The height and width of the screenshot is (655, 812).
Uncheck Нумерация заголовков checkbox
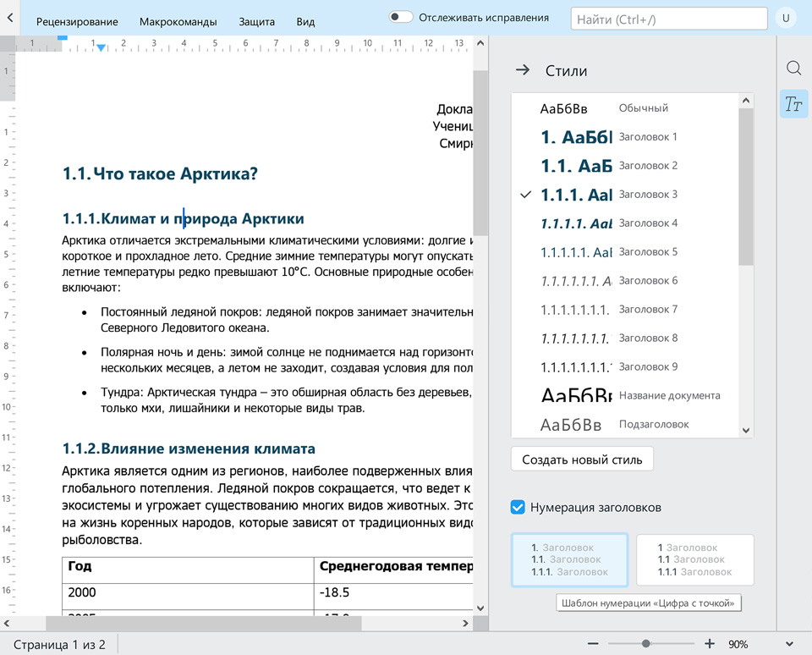click(x=518, y=508)
